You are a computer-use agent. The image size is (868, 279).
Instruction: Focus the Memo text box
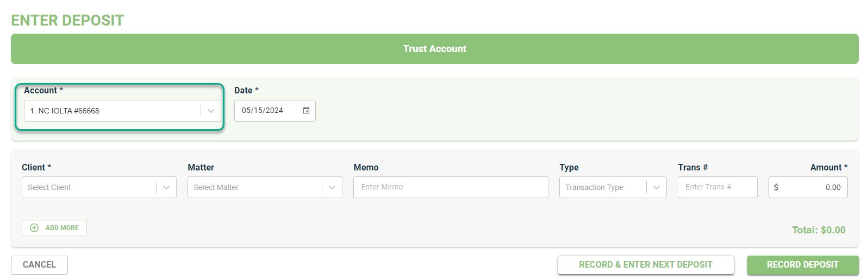click(451, 187)
